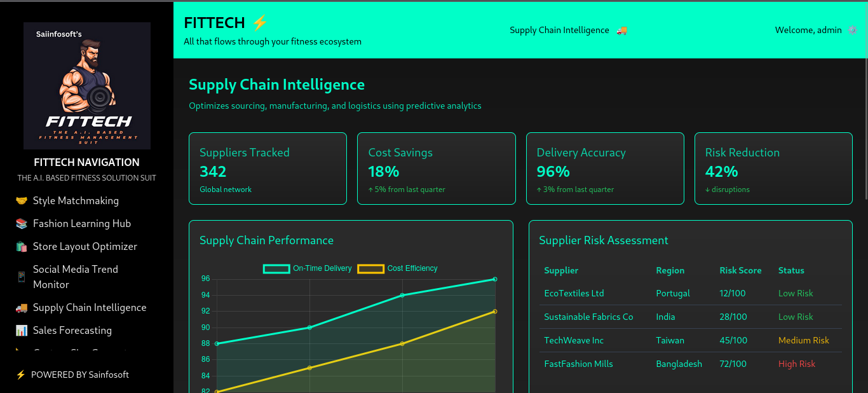This screenshot has width=868, height=393.
Task: Click the Delivery Accuracy stat card
Action: tap(605, 169)
